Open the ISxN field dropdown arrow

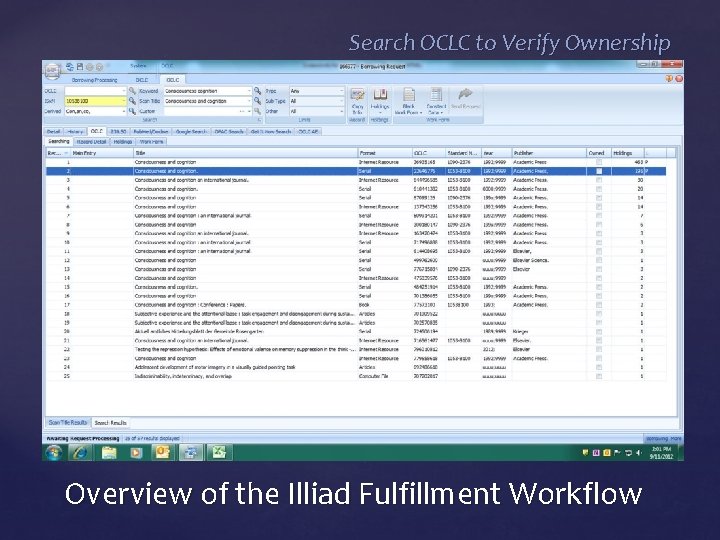[124, 101]
